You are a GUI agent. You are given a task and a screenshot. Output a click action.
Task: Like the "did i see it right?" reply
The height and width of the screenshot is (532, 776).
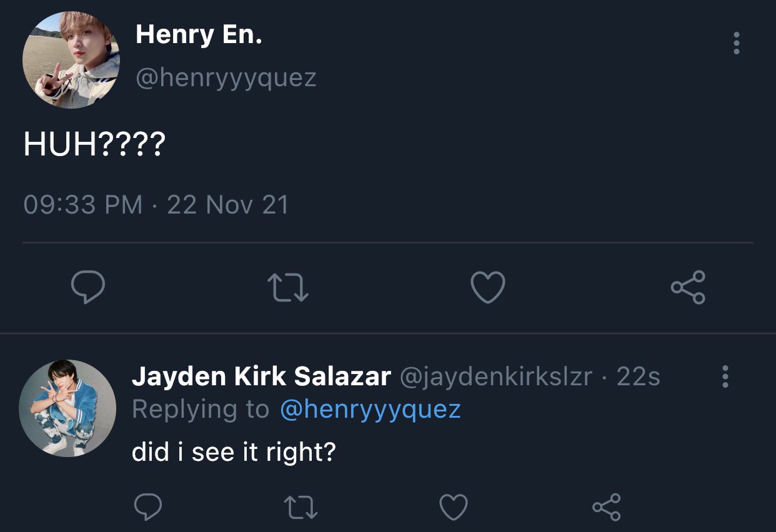pos(454,506)
